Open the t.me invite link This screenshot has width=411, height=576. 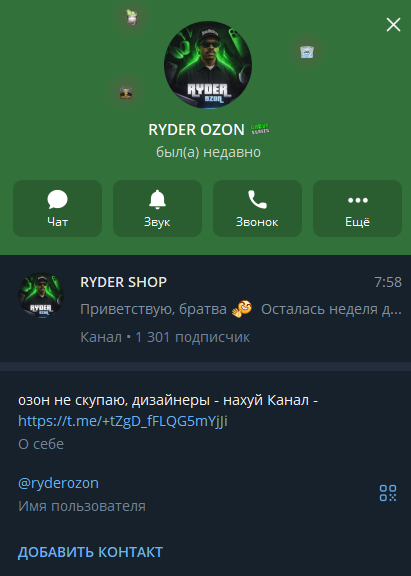tap(123, 421)
